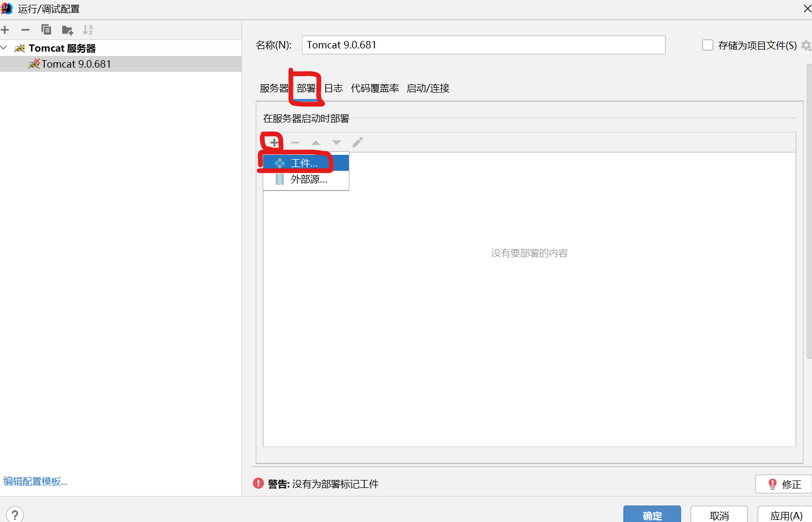Click the minus icon in deployment toolbar

(295, 143)
